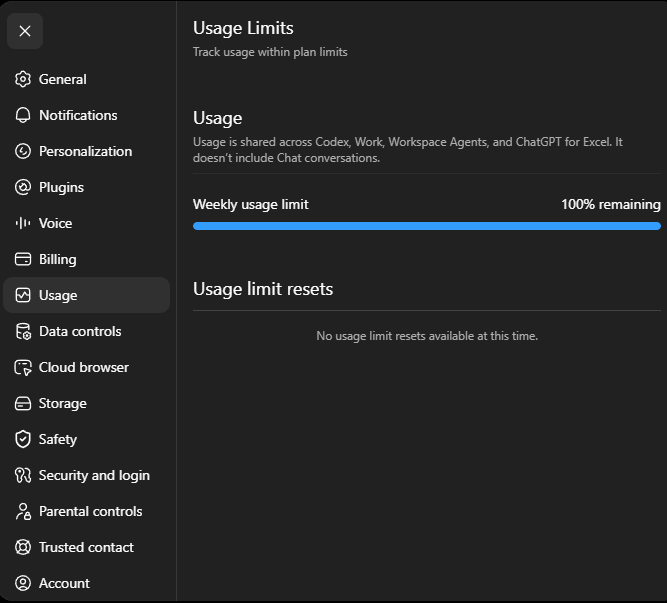This screenshot has width=667, height=603.
Task: Switch to Cloud browser settings
Action: (x=86, y=367)
